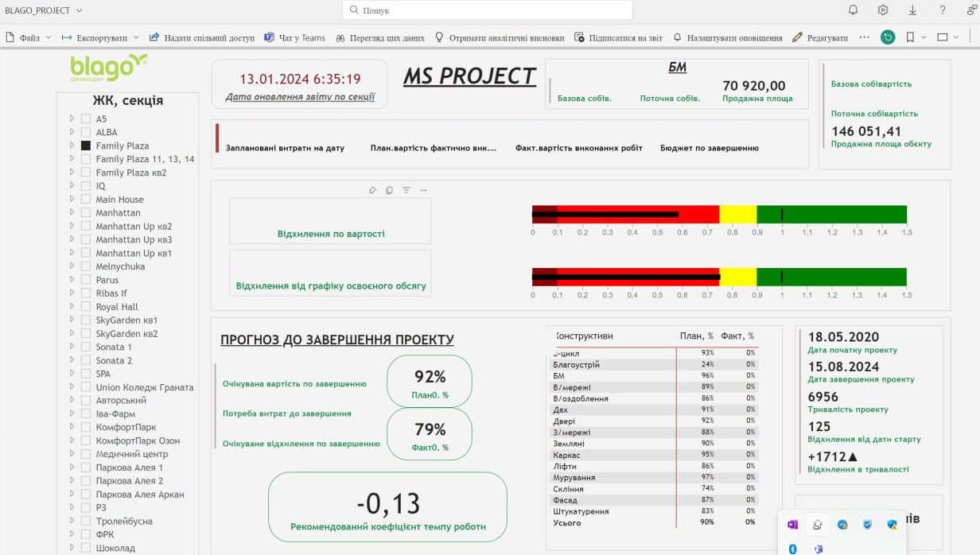980x555 pixels.
Task: Open the Експортувати menu
Action: coord(100,37)
